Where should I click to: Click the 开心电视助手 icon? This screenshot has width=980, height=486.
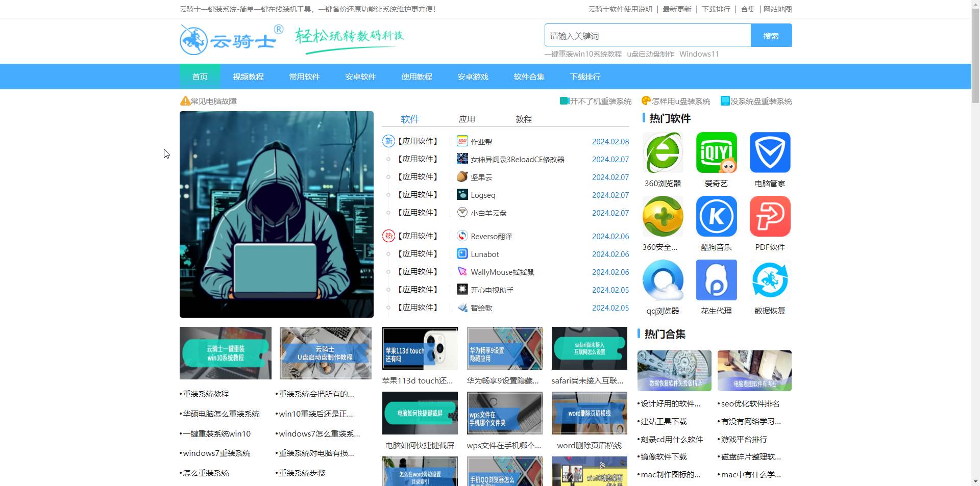coord(462,290)
